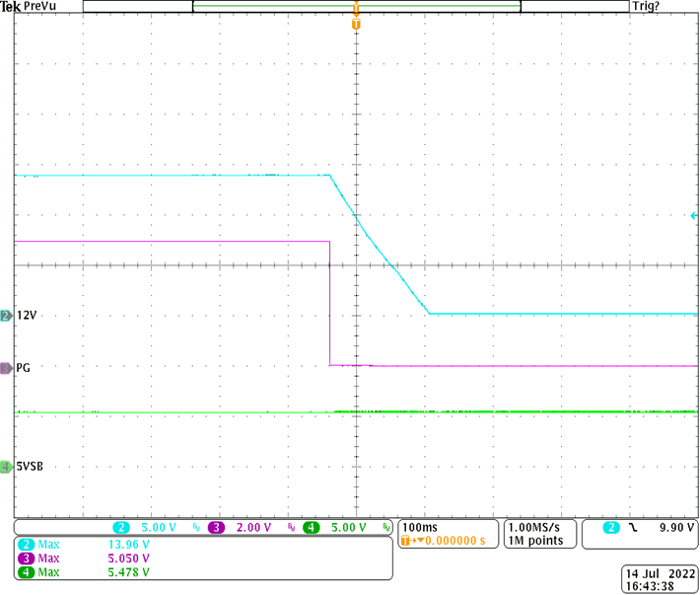Screen dimensions: 700x595
Task: Click the channel 2 Max 13.96 V measurement
Action: pos(89,544)
